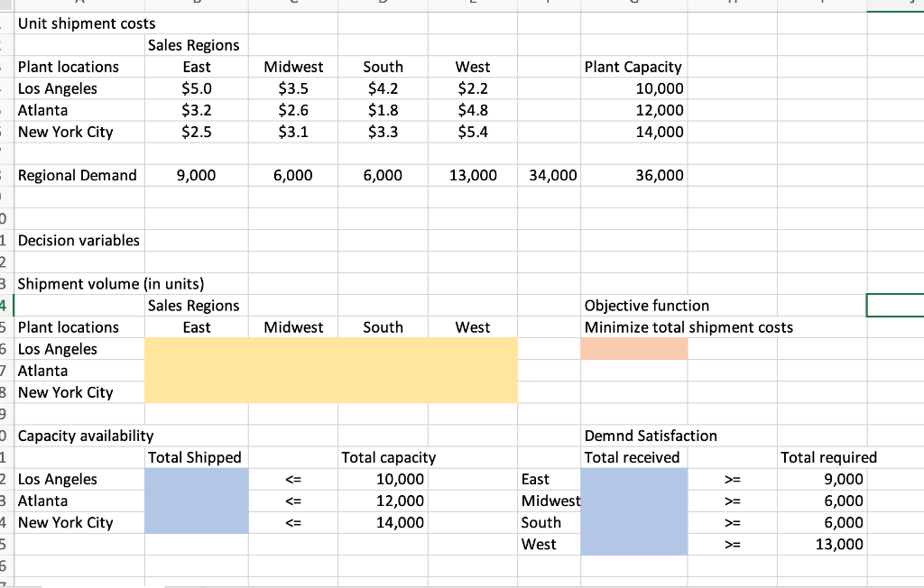Select the "Minimize total shipment costs" cell
The image size is (924, 588).
pos(688,328)
